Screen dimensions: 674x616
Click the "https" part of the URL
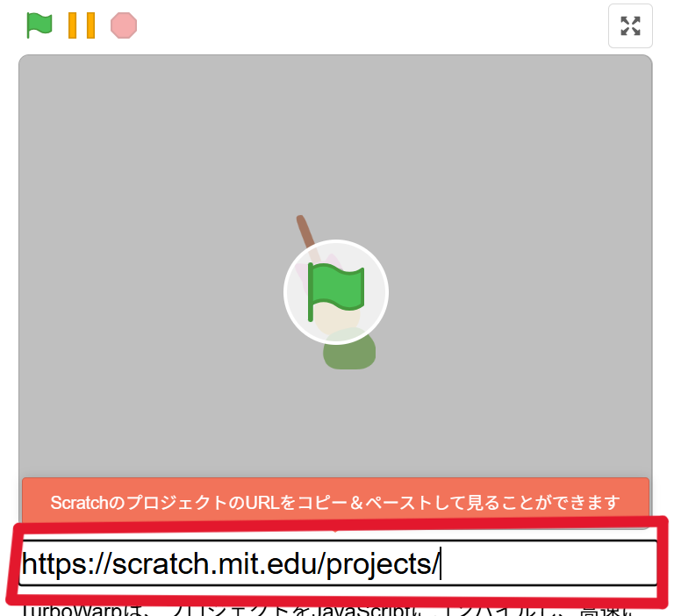(x=54, y=564)
